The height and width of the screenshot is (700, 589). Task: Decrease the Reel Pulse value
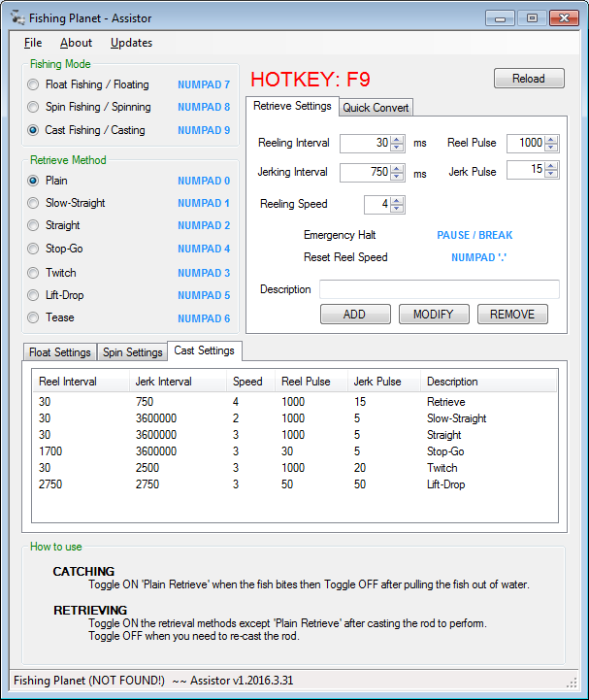point(551,148)
